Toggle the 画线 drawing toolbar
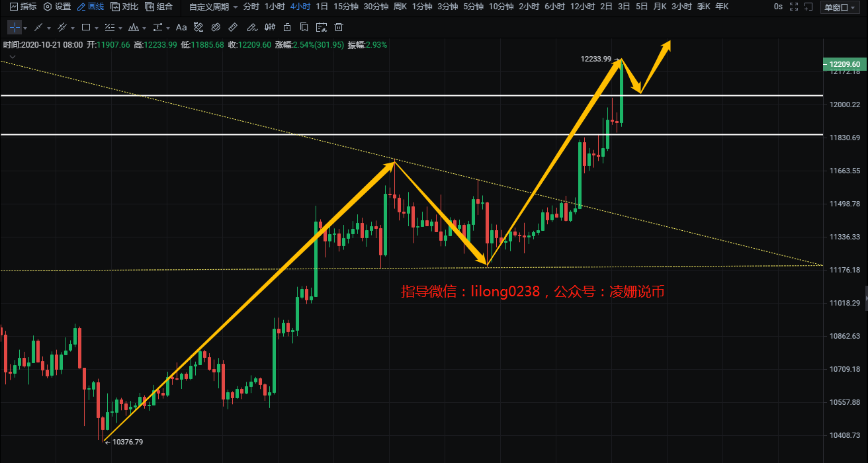The image size is (868, 463). coord(90,7)
